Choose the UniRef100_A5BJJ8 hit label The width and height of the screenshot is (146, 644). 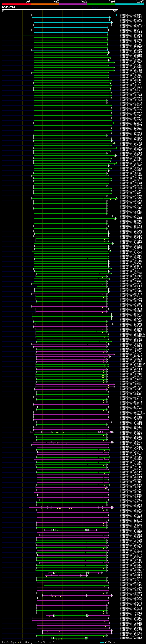tap(131, 90)
